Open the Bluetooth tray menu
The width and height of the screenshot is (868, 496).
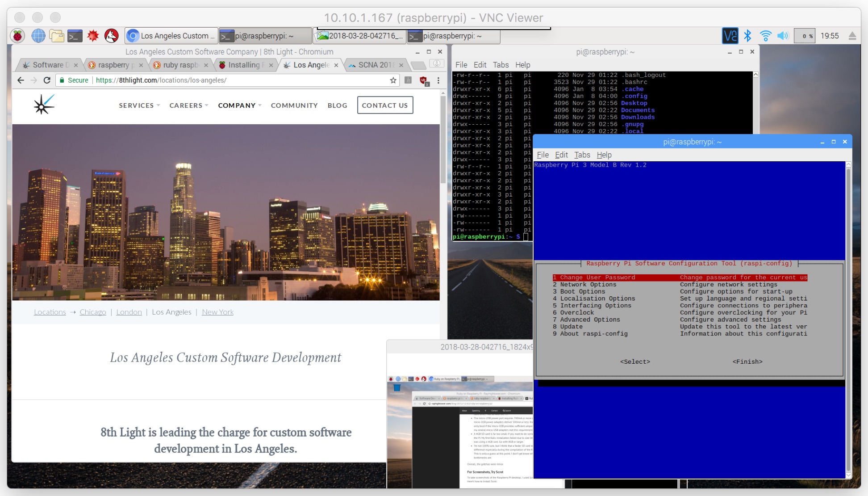pos(747,36)
